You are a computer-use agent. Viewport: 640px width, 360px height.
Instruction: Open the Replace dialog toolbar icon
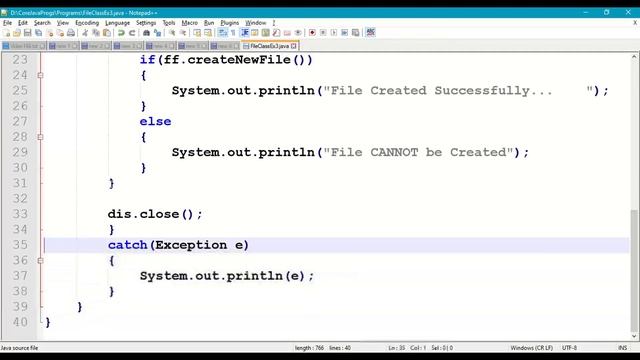(x=157, y=33)
